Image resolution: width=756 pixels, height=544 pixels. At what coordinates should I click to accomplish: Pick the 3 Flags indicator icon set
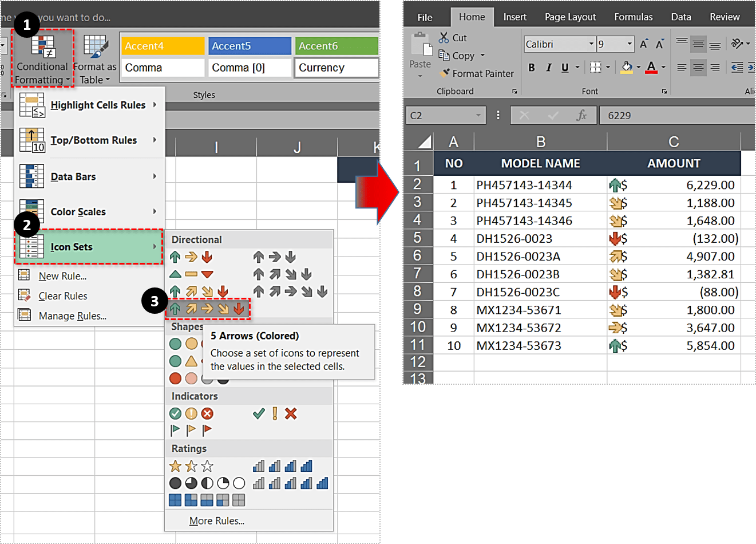191,430
